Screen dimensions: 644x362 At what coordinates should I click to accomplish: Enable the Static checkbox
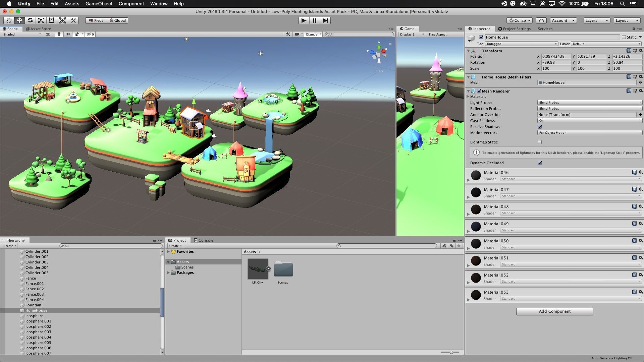tap(624, 37)
